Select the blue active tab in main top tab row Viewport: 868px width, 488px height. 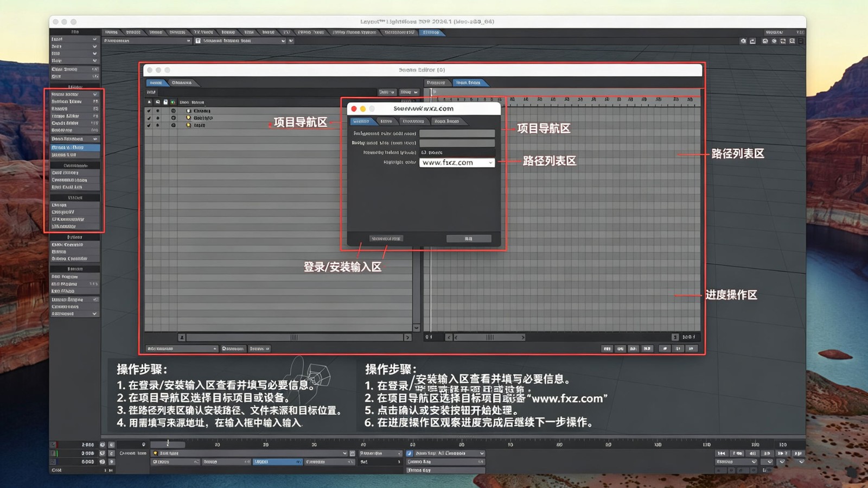click(x=431, y=33)
